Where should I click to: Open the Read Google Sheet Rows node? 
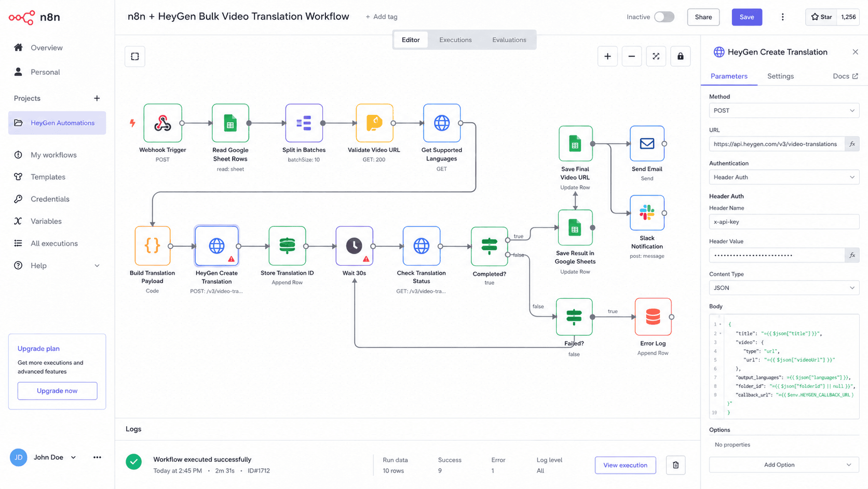(230, 123)
